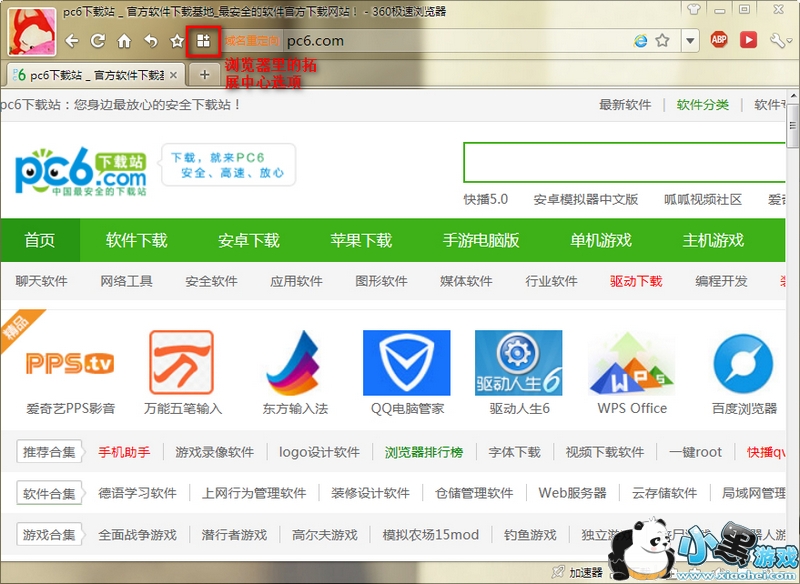This screenshot has width=800, height=584.
Task: Open the skin shirt icon in title bar
Action: [x=693, y=9]
